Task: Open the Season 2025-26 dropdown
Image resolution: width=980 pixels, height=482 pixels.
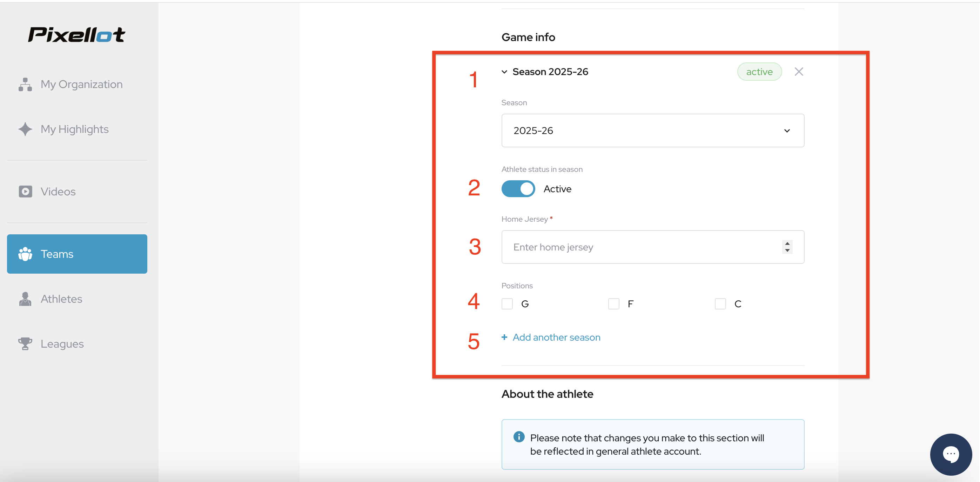Action: (x=653, y=130)
